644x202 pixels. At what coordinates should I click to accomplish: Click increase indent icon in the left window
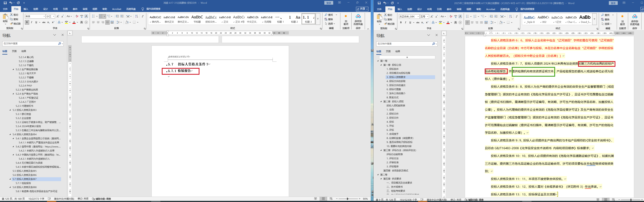pyautogui.click(x=122, y=16)
